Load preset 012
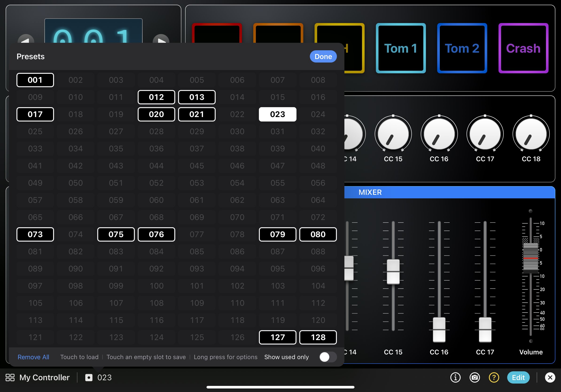The width and height of the screenshot is (561, 392). (156, 97)
